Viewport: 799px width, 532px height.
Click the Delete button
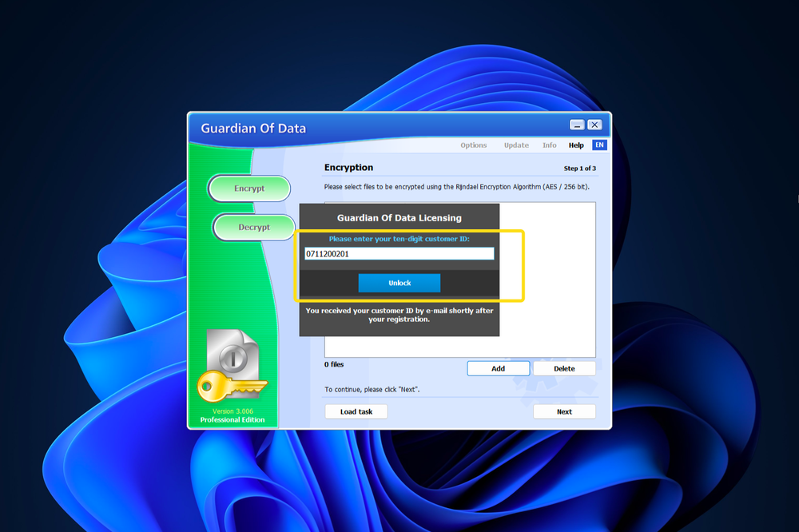(x=564, y=368)
